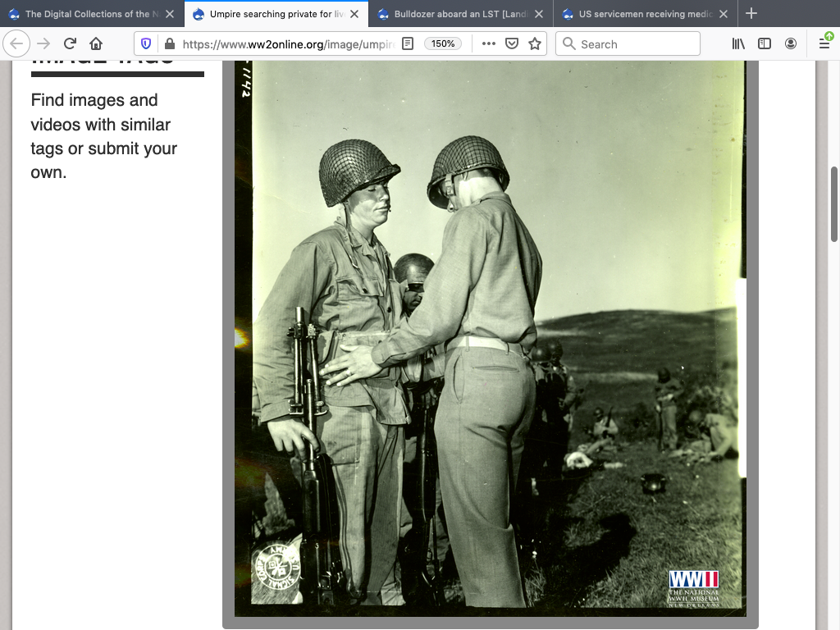This screenshot has width=840, height=630.
Task: Go to the Firefox home page
Action: pyautogui.click(x=96, y=43)
